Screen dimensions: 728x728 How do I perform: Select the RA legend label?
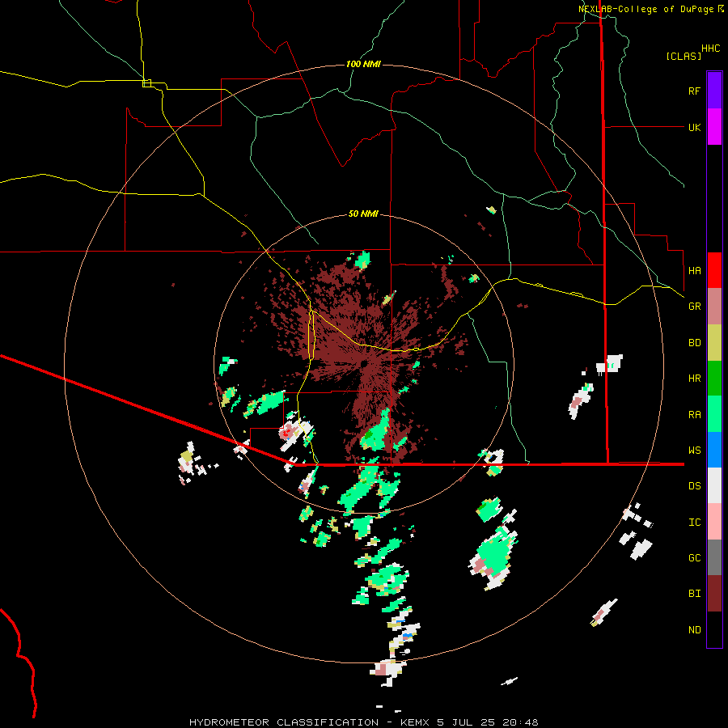point(695,415)
